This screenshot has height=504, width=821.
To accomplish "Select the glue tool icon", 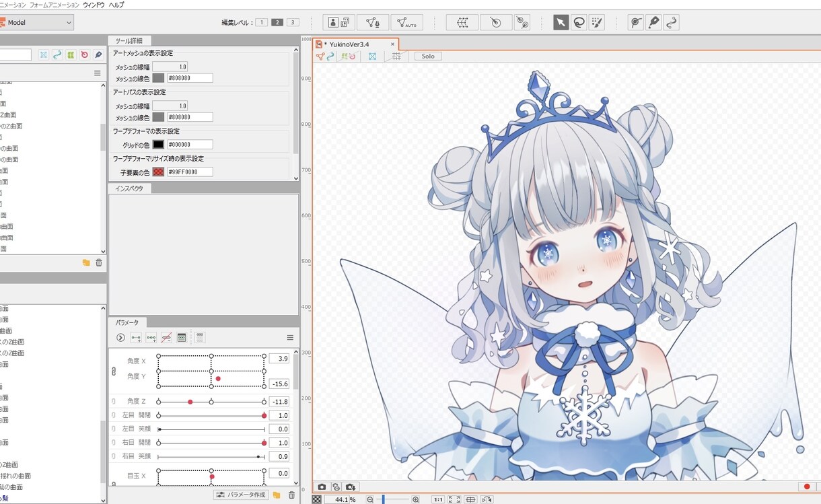I will [x=635, y=22].
